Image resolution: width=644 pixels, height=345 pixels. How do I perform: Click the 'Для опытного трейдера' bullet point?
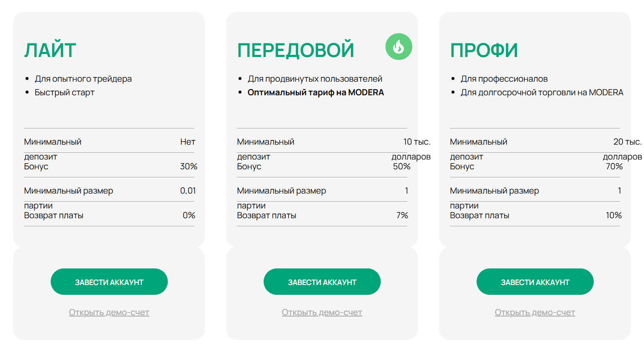click(83, 79)
